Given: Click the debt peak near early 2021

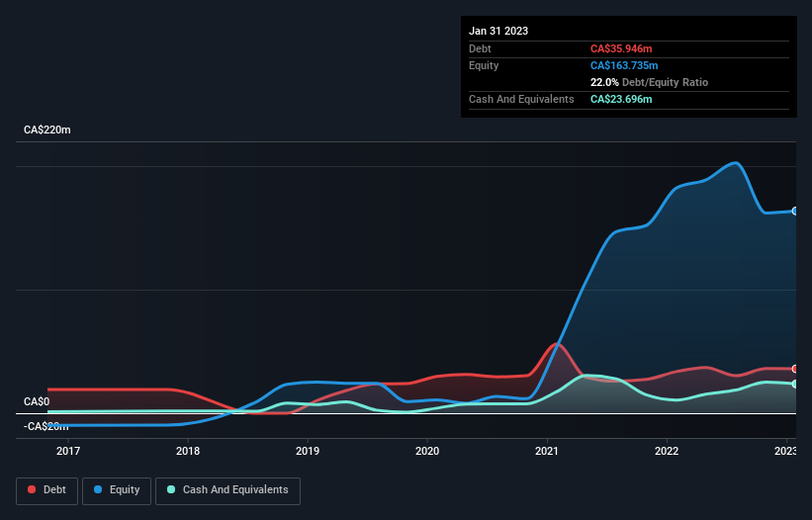Looking at the screenshot, I should pyautogui.click(x=557, y=344).
